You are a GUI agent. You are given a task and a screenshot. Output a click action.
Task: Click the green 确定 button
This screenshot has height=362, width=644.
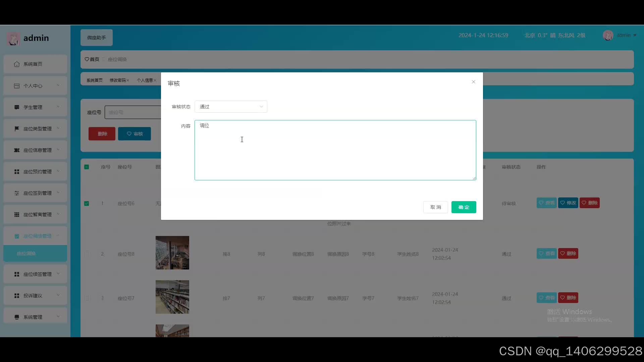point(464,207)
